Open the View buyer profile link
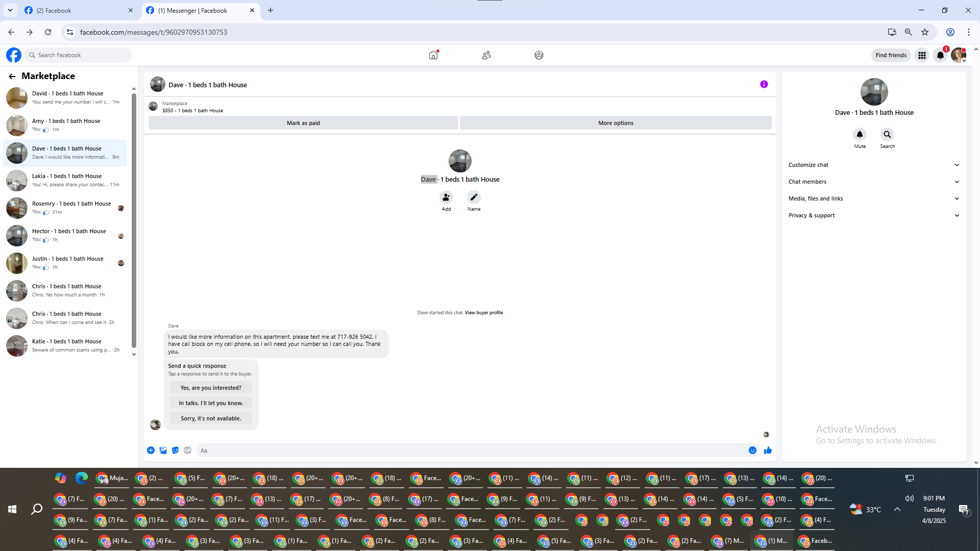Image resolution: width=980 pixels, height=551 pixels. [x=483, y=313]
